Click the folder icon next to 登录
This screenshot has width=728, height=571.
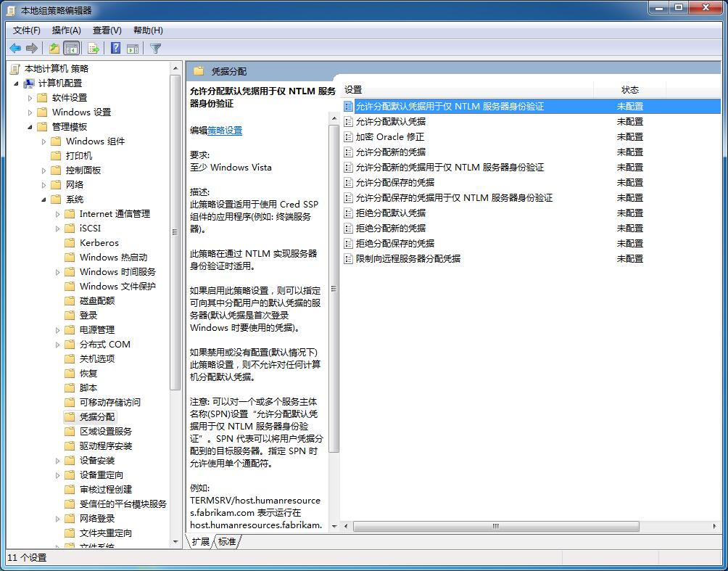[x=70, y=316]
